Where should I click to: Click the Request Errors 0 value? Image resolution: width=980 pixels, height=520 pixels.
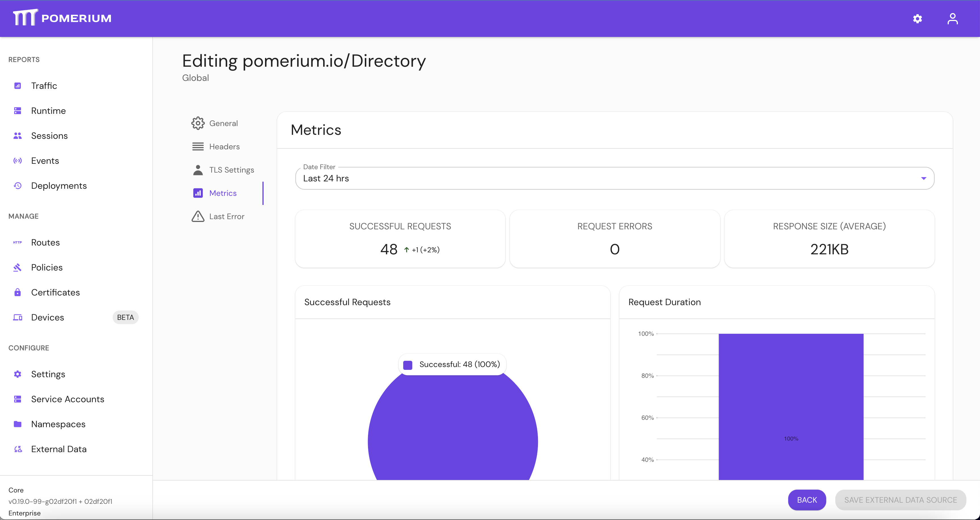[x=614, y=249]
